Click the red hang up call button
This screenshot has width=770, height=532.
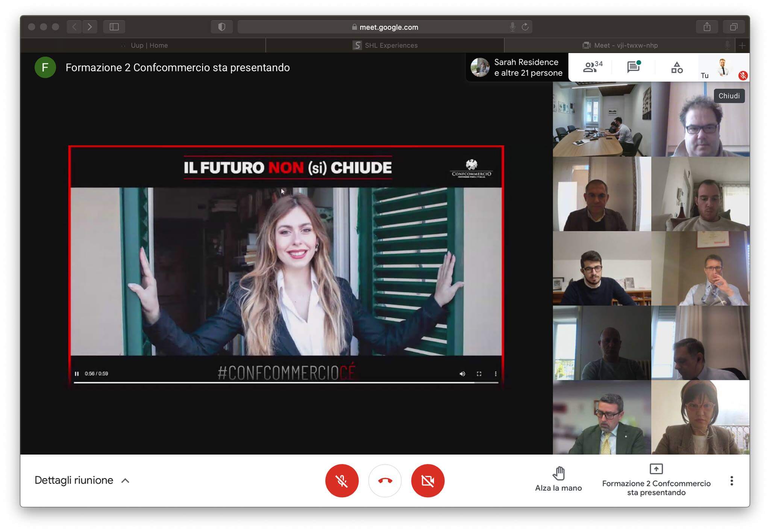tap(385, 481)
